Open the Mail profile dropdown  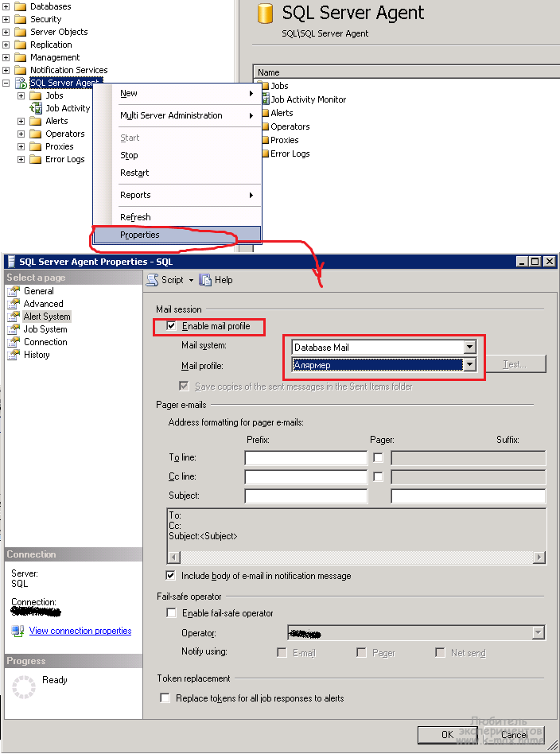click(470, 365)
